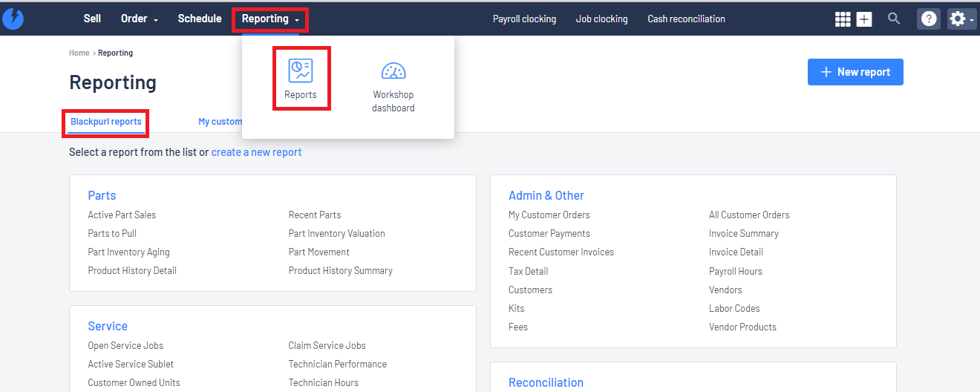This screenshot has height=392, width=980.
Task: Open Fees report
Action: 517,327
